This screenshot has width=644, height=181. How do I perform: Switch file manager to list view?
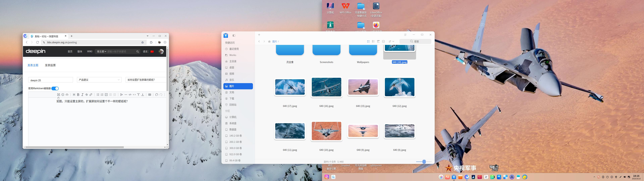pos(373,42)
